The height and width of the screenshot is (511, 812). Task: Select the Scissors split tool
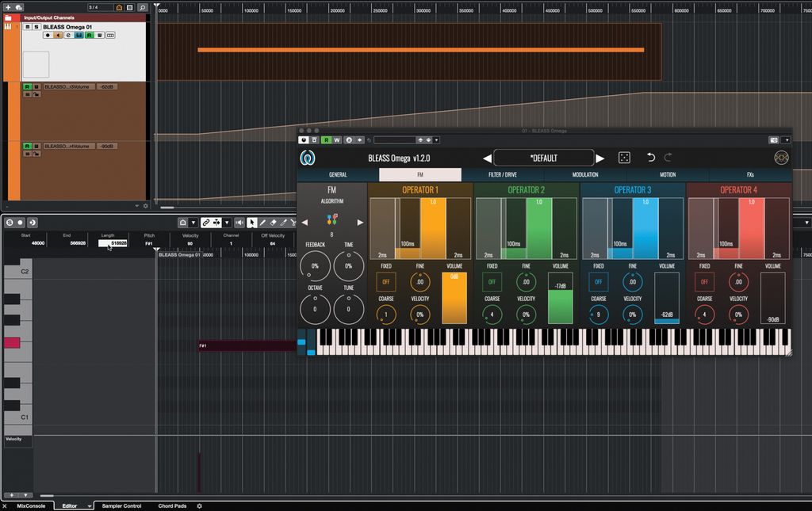click(x=293, y=223)
